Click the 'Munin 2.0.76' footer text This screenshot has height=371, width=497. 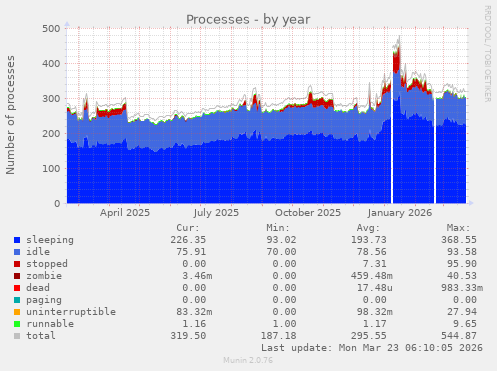[248, 360]
